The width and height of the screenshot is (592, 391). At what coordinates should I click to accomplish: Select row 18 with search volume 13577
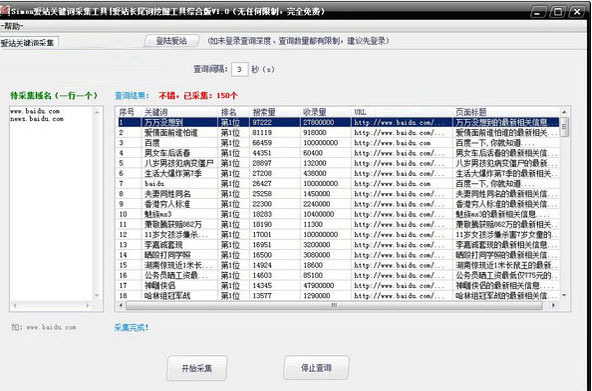[338, 296]
